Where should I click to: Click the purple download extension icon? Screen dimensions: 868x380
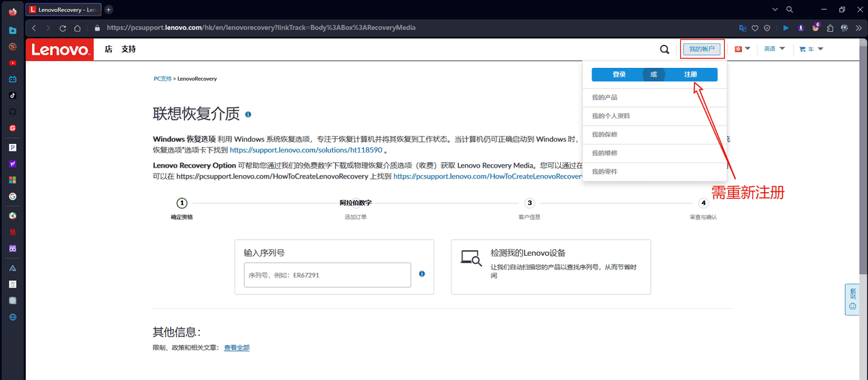801,28
